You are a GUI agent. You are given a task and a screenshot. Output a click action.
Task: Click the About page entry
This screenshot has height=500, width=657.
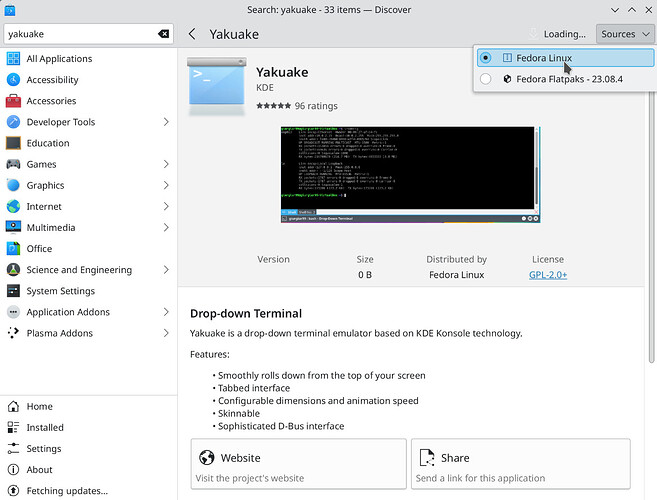[88, 470]
